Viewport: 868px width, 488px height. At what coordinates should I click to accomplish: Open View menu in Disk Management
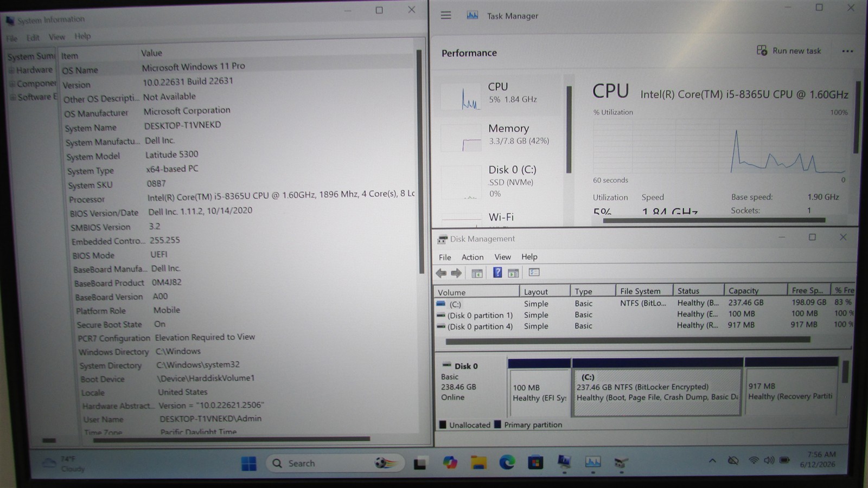(502, 257)
